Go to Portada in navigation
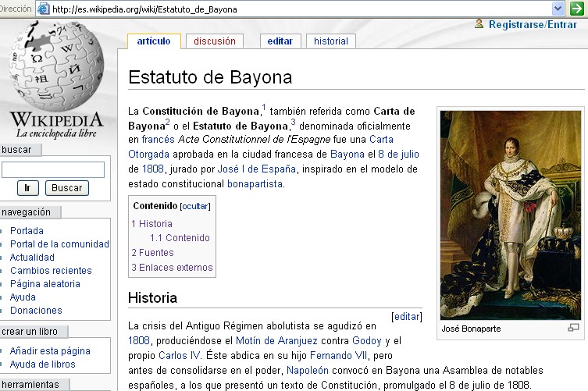This screenshot has width=588, height=391. pyautogui.click(x=27, y=230)
